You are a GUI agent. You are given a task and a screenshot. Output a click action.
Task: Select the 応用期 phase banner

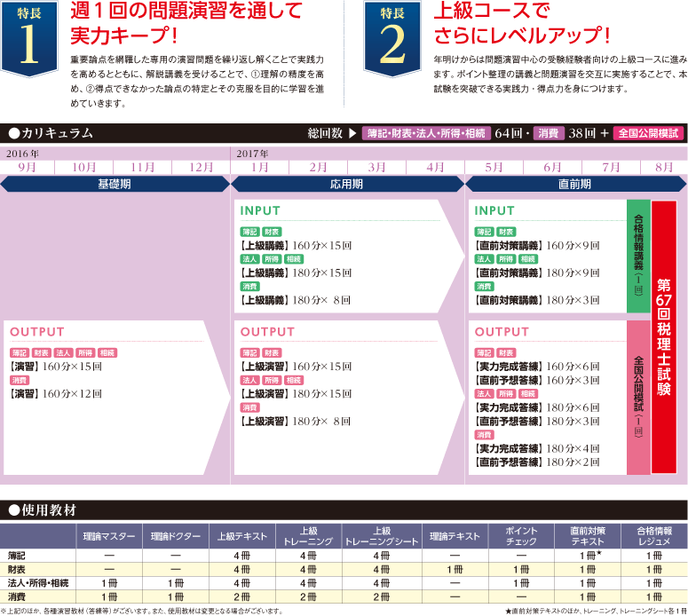(x=347, y=185)
